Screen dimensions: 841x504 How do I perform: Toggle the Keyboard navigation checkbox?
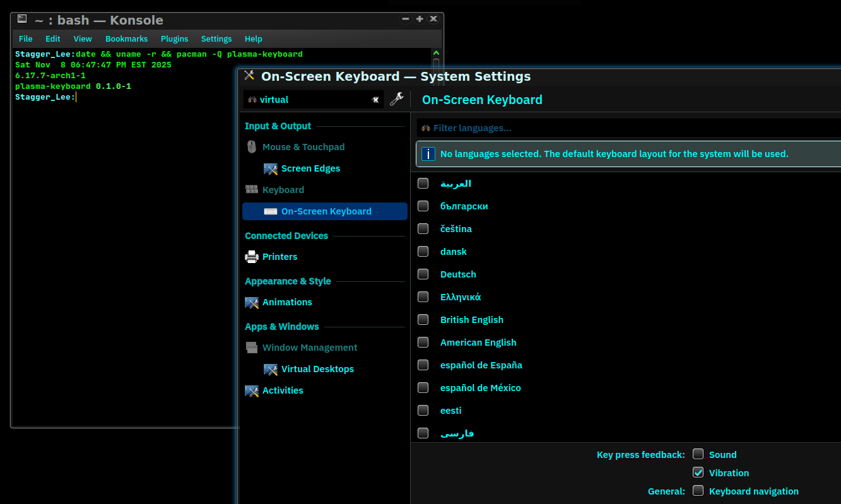click(698, 491)
